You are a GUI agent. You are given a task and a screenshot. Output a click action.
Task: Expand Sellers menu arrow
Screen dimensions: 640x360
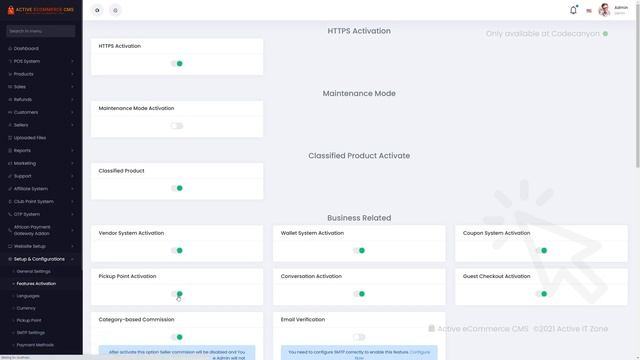(72, 125)
